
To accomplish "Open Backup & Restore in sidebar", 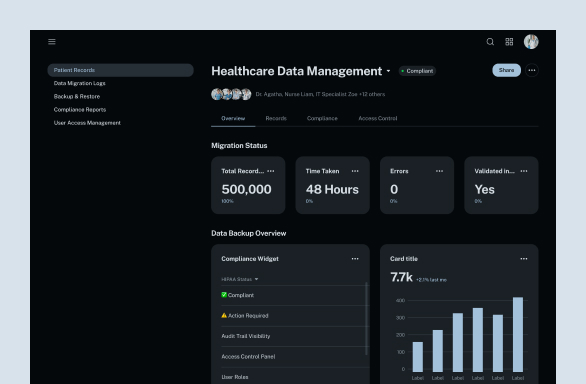I will 77,96.
